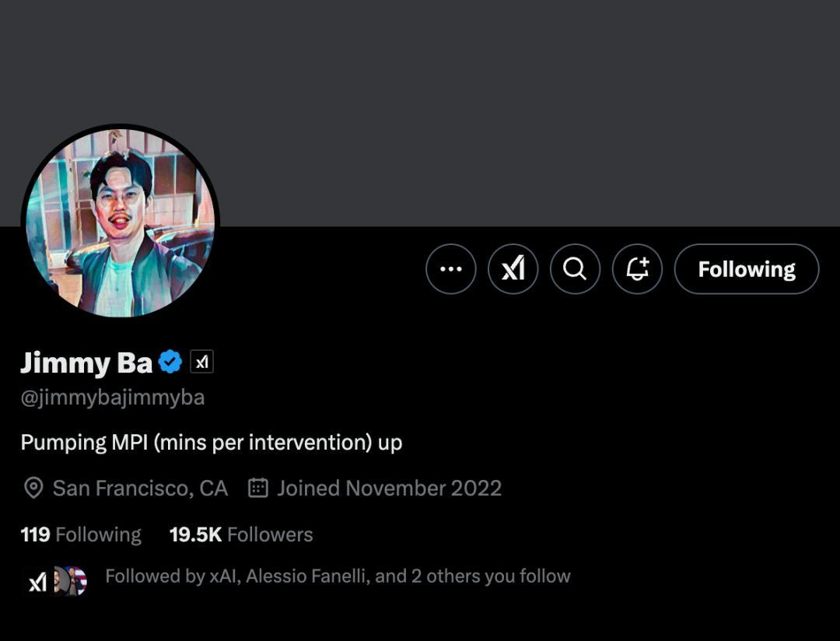Click the xAI logo avatar in followed-by row
The image size is (840, 641).
(37, 581)
